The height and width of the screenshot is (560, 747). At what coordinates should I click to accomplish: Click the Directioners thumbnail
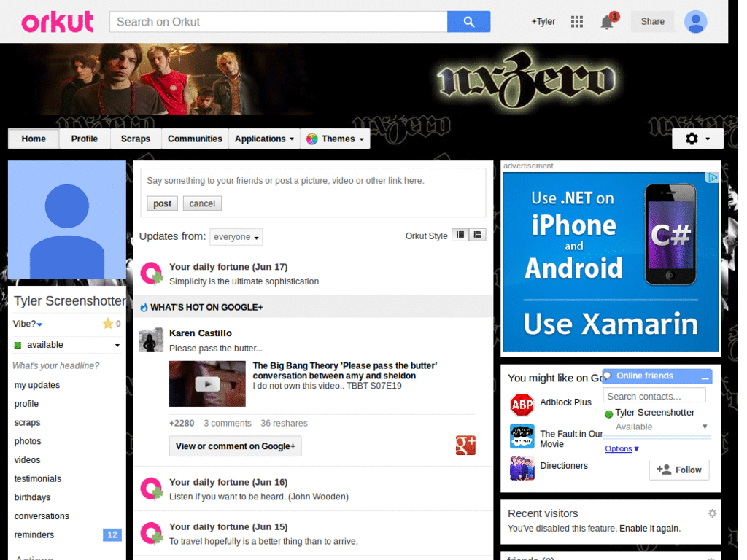(x=522, y=468)
